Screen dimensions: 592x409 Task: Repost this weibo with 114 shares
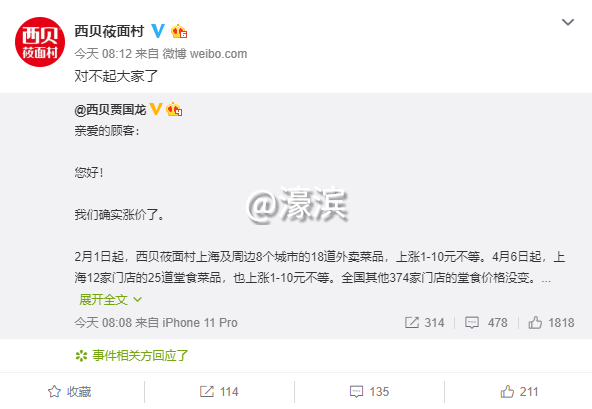[x=219, y=392]
